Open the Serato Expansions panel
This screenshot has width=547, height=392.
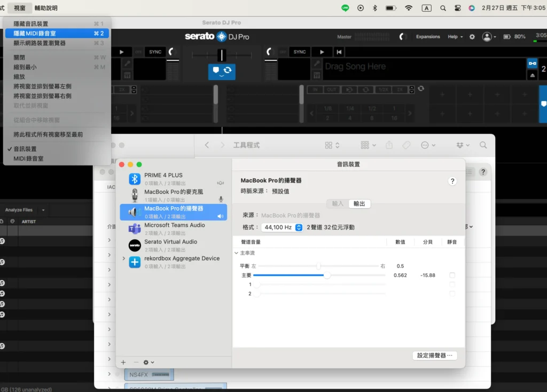(x=428, y=37)
